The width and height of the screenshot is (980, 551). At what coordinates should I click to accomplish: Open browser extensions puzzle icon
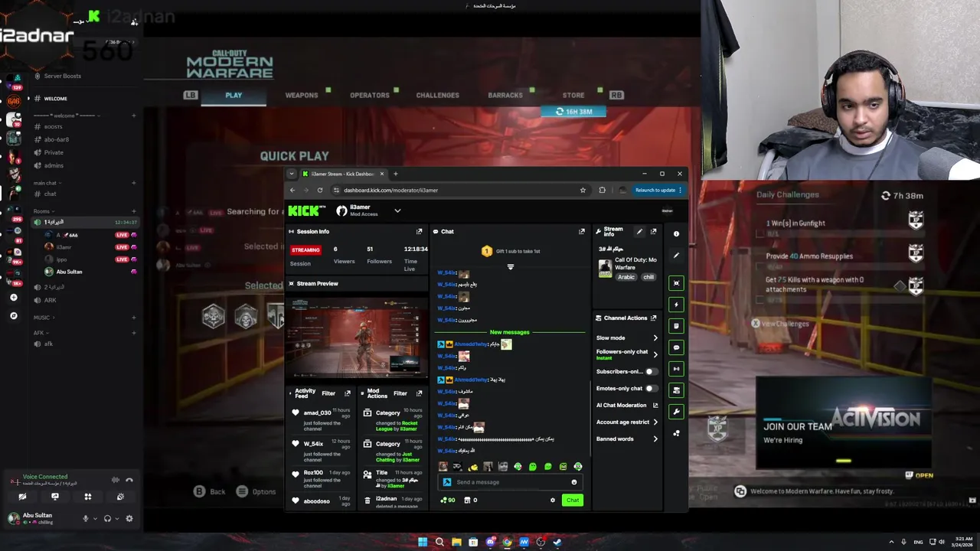coord(602,190)
